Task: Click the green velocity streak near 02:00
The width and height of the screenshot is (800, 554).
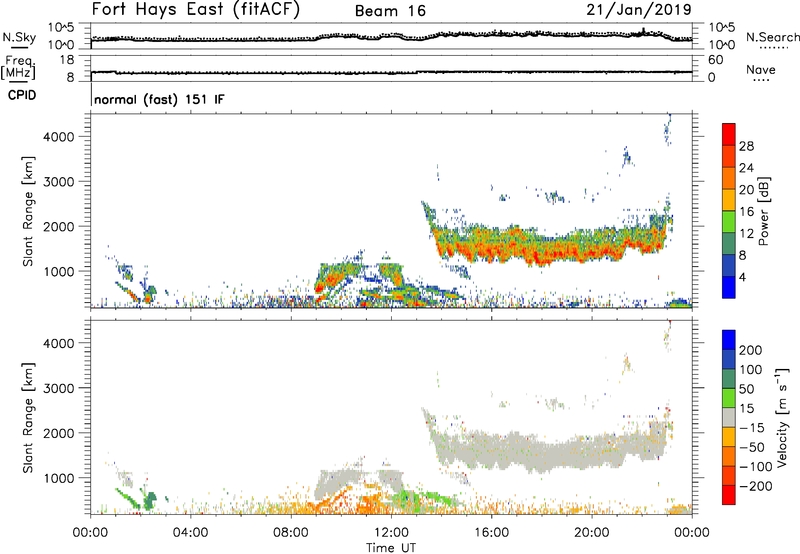Action: click(x=128, y=497)
